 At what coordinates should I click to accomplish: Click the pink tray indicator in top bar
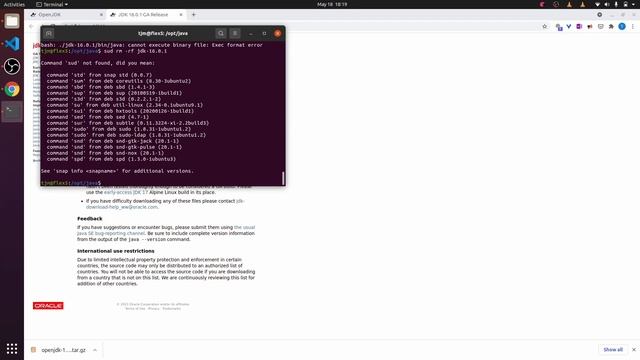coord(542,4)
